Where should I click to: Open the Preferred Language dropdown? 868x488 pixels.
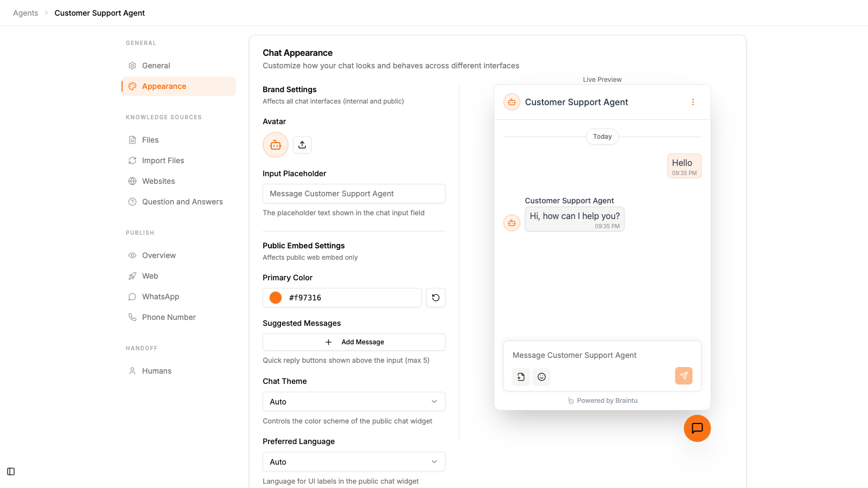[353, 461]
